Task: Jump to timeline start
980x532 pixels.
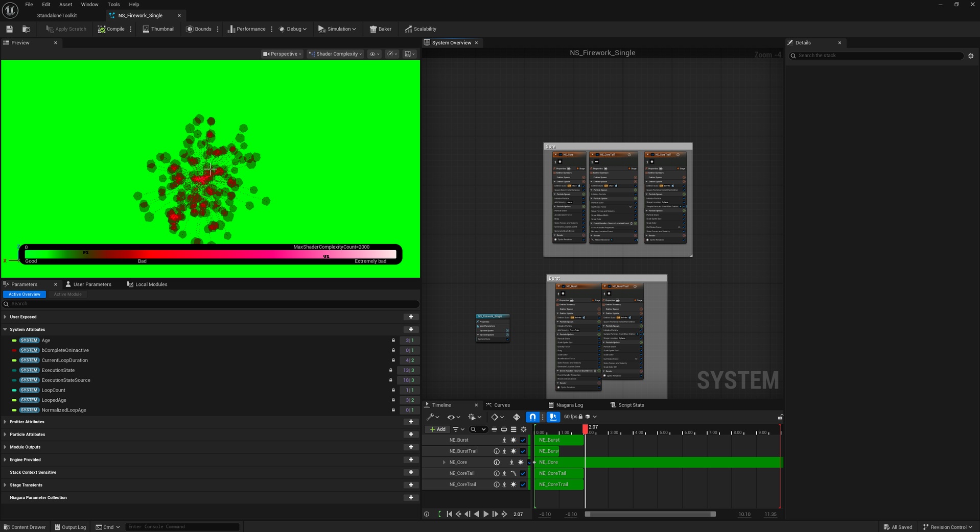Action: (449, 514)
